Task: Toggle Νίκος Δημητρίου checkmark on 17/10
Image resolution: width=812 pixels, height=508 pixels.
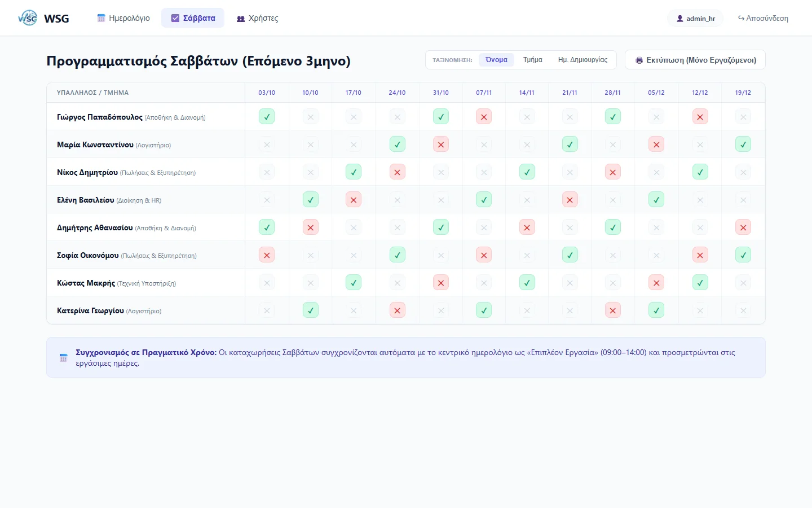Action: (354, 172)
